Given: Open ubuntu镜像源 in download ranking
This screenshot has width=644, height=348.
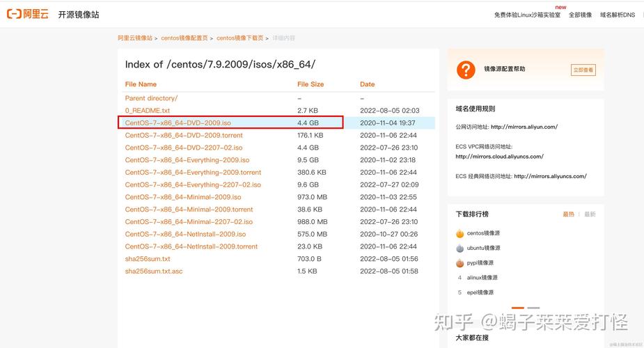Looking at the screenshot, I should (x=483, y=248).
